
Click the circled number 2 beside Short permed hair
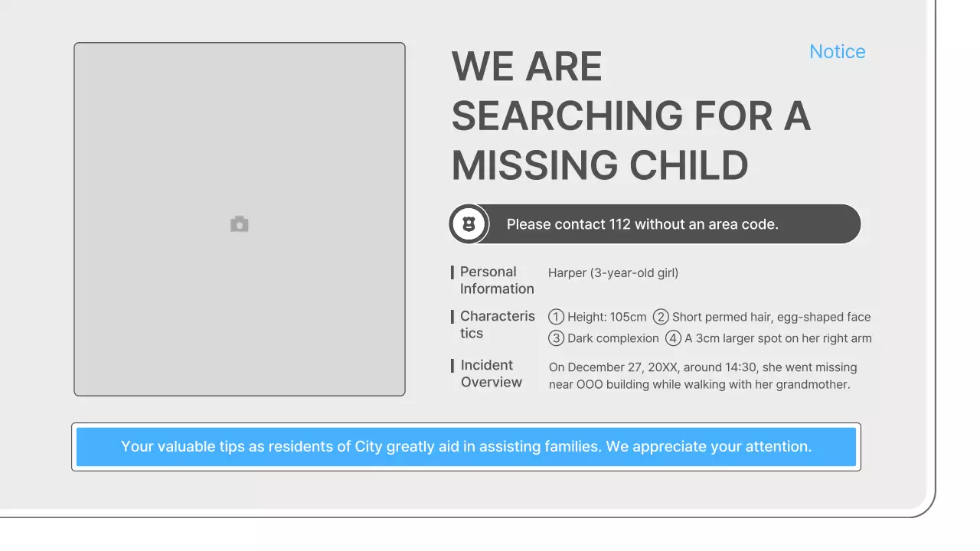[661, 317]
